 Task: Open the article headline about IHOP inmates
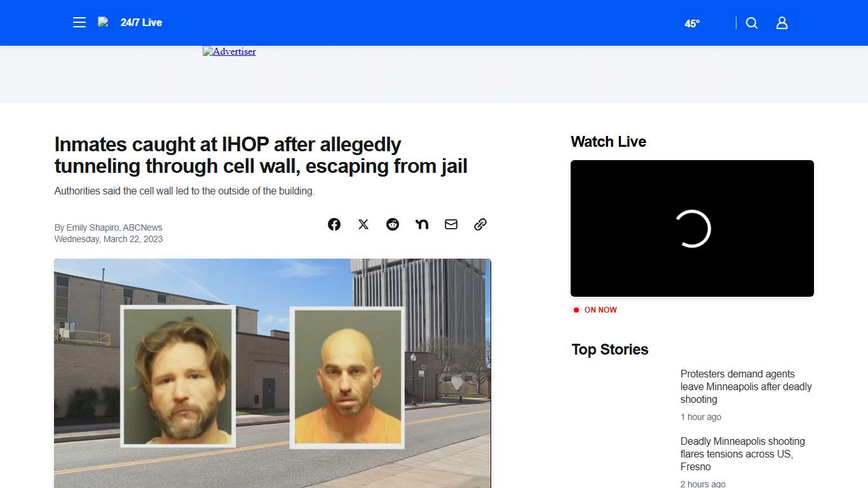261,155
